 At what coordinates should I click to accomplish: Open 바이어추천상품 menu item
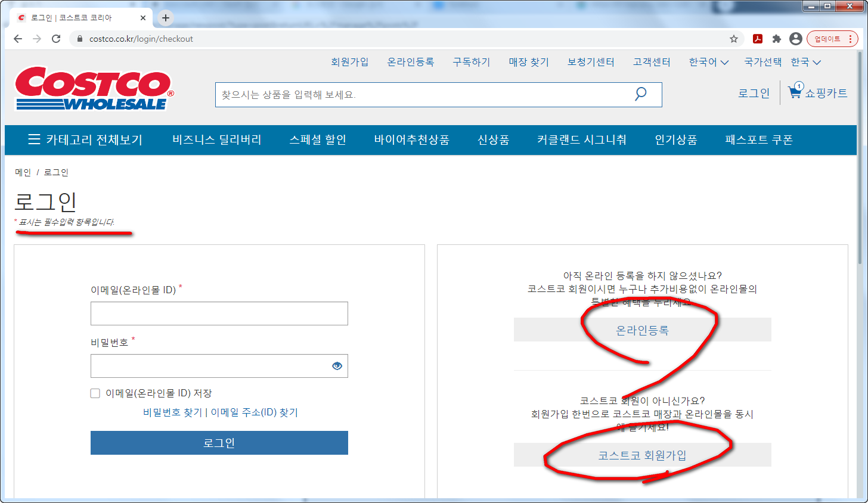412,140
